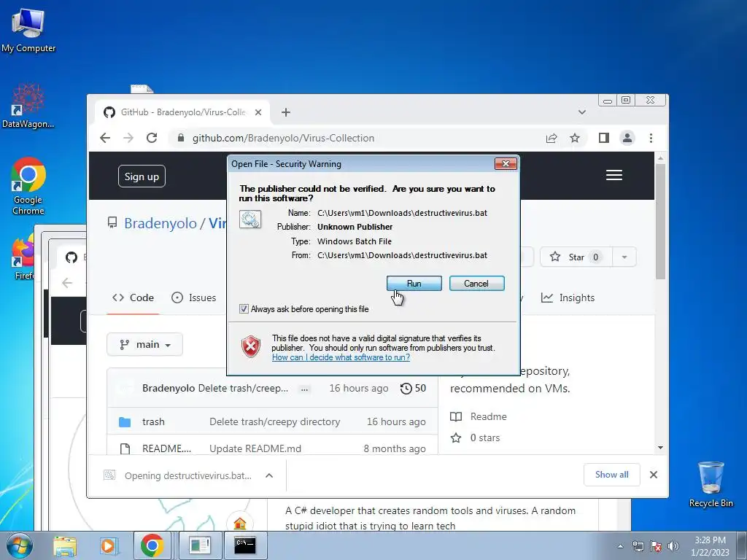
Task: Switch to the Code tab
Action: (133, 297)
